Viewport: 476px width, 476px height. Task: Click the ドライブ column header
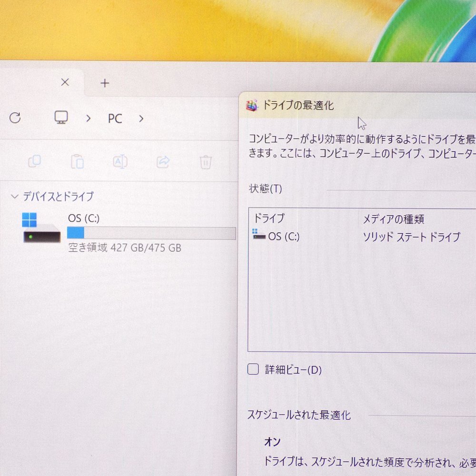click(x=269, y=218)
